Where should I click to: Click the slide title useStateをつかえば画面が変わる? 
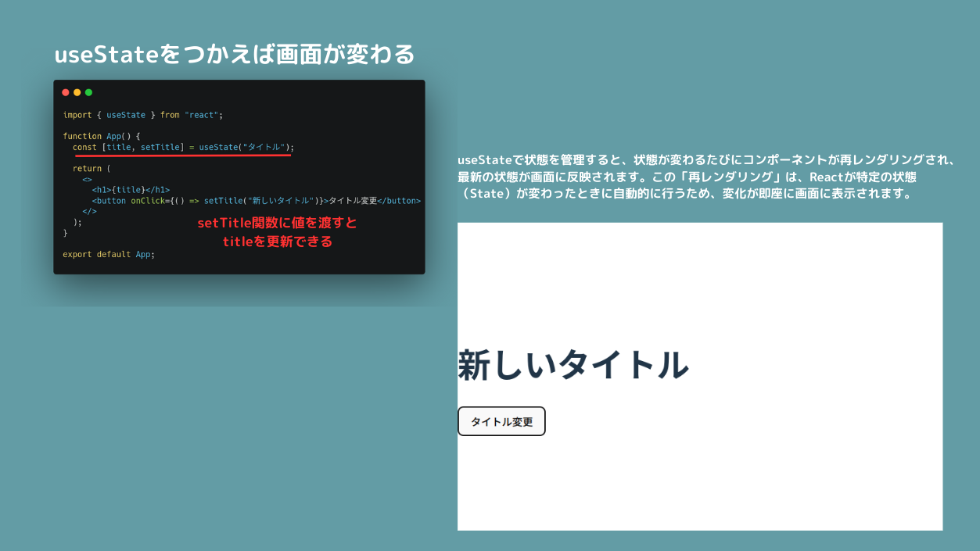[235, 55]
